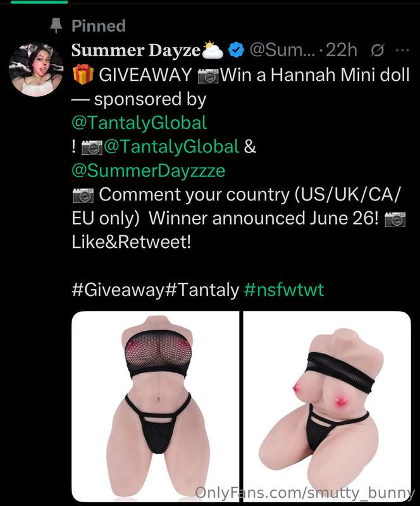Open the #nsfwtwt hashtag
Viewport: 420px width, 506px height.
[284, 290]
